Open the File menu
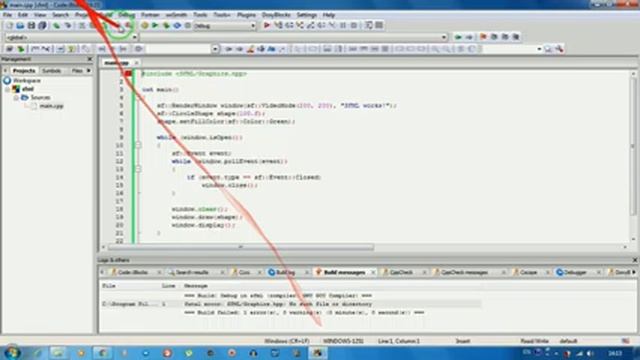This screenshot has height=360, width=640. pyautogui.click(x=7, y=15)
